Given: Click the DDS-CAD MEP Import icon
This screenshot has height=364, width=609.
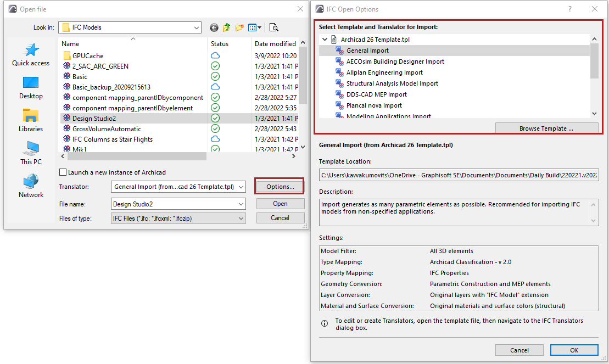Looking at the screenshot, I should coord(339,94).
